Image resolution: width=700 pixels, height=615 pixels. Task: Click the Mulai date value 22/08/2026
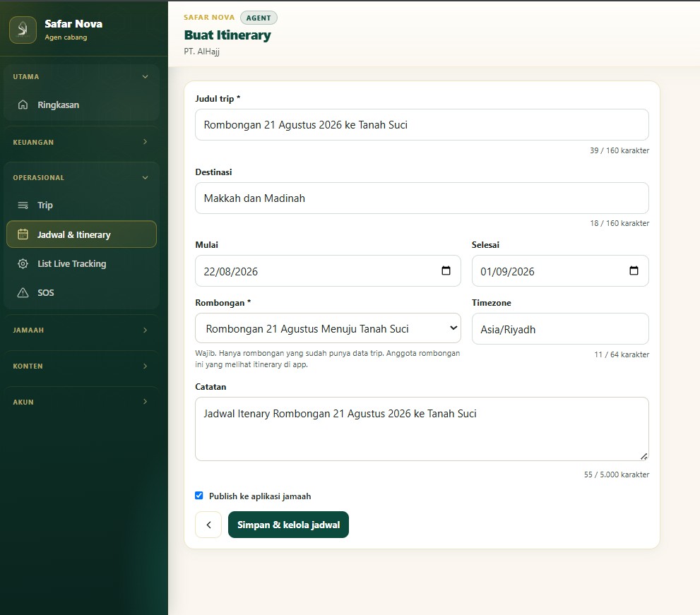(x=231, y=272)
